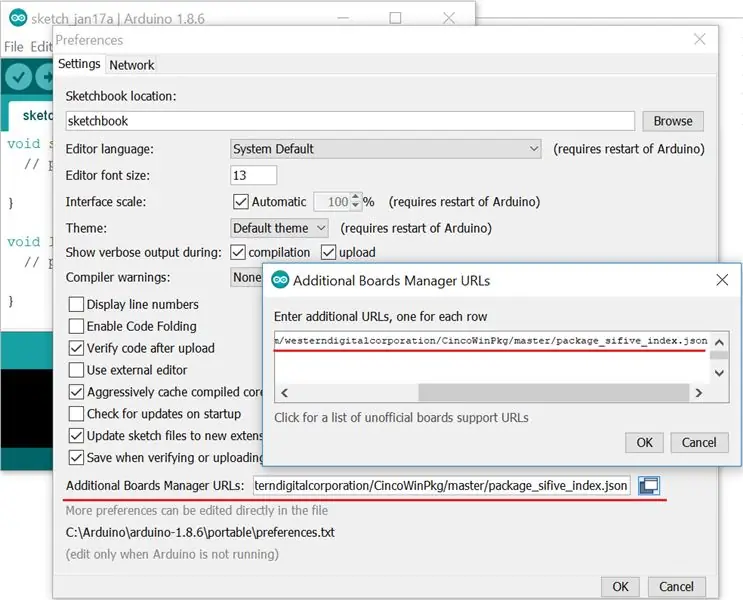This screenshot has height=600, width=743.
Task: Open the Compiler warnings dropdown
Action: click(x=246, y=277)
